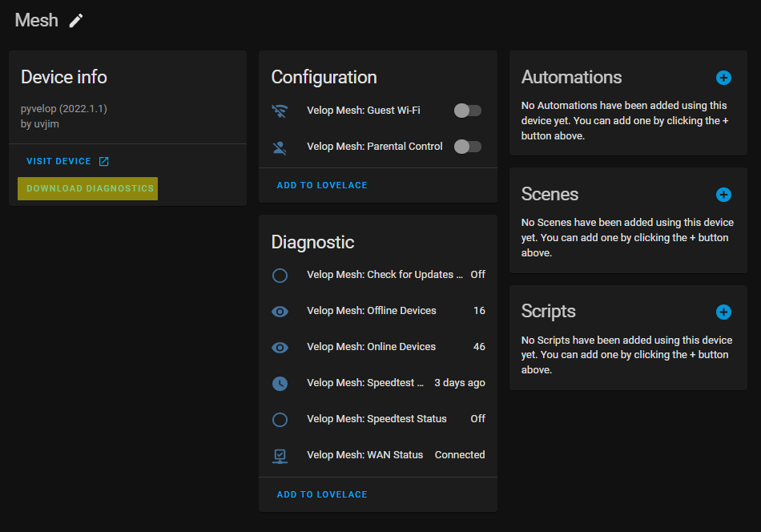
Task: Add a new automation with plus icon
Action: [x=723, y=78]
